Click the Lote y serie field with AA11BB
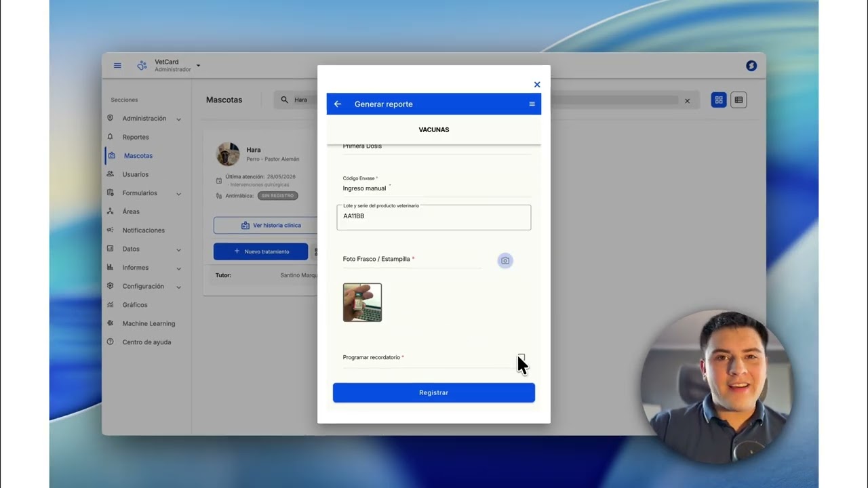 coord(434,218)
